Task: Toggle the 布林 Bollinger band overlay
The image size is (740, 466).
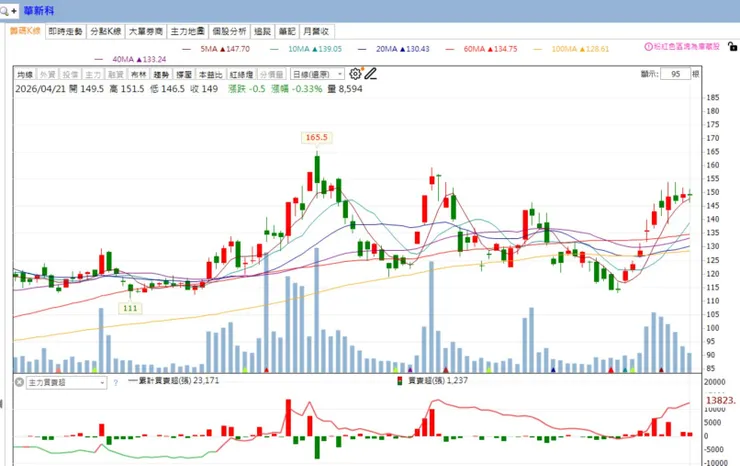Action: click(138, 75)
